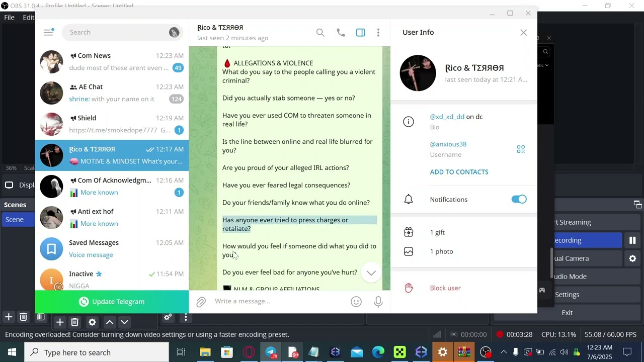Open the Com News channel

pyautogui.click(x=112, y=62)
